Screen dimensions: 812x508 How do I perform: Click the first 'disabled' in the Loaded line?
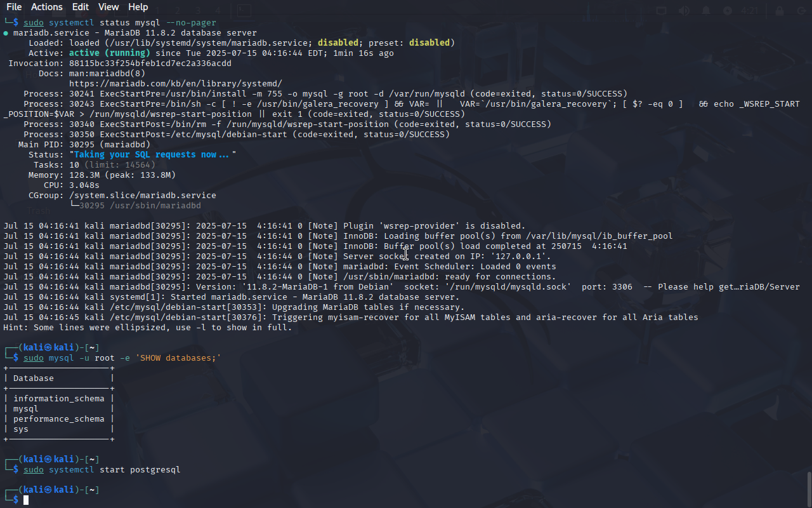point(338,43)
